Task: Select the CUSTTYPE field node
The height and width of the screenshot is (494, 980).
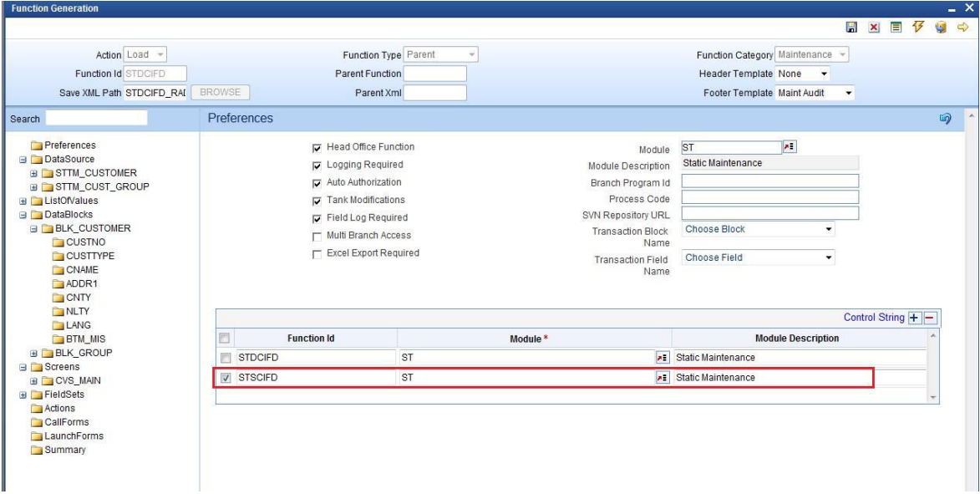Action: tap(84, 256)
